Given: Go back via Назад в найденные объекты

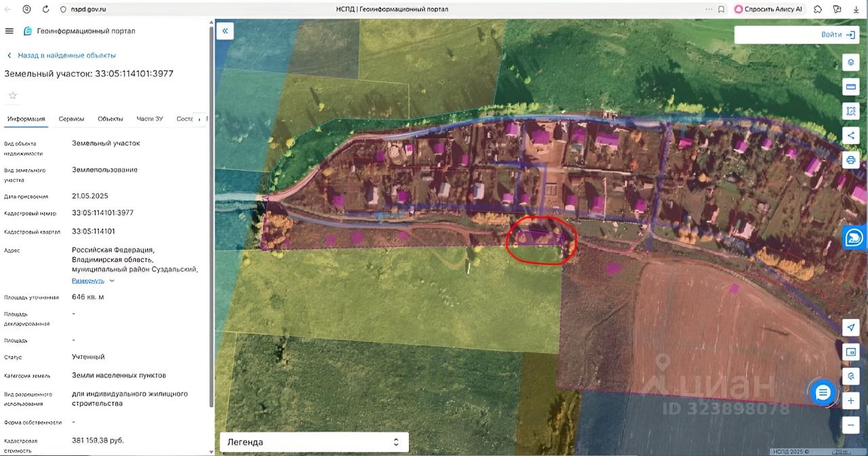Looking at the screenshot, I should click(61, 55).
